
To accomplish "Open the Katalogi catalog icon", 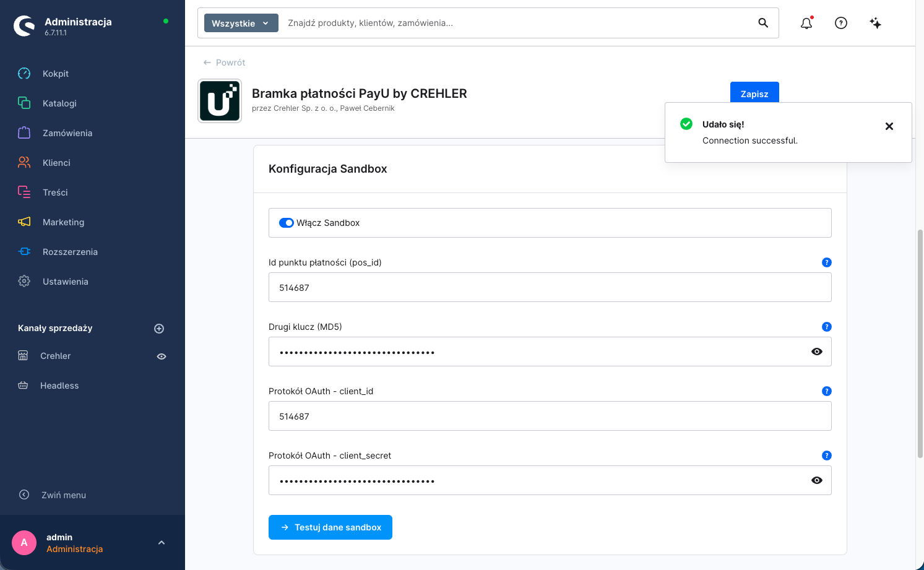I will [x=24, y=103].
